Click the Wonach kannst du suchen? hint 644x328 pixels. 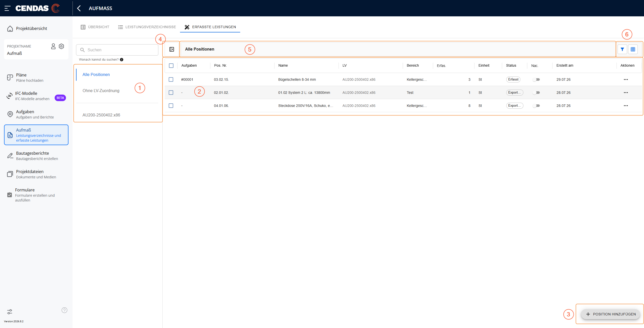[x=99, y=60]
